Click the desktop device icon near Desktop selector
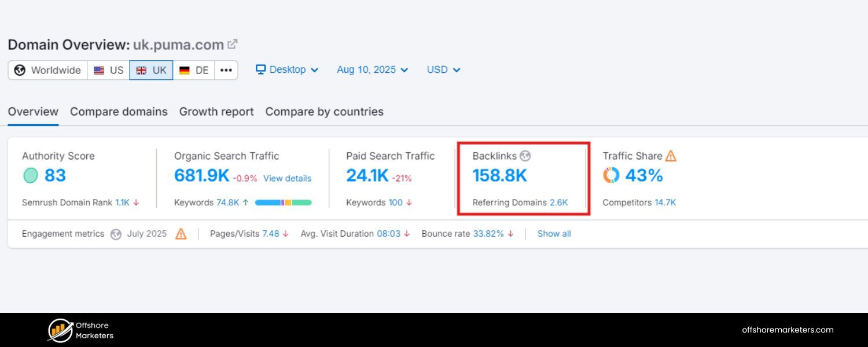Screen dimensions: 868x347 [262, 69]
